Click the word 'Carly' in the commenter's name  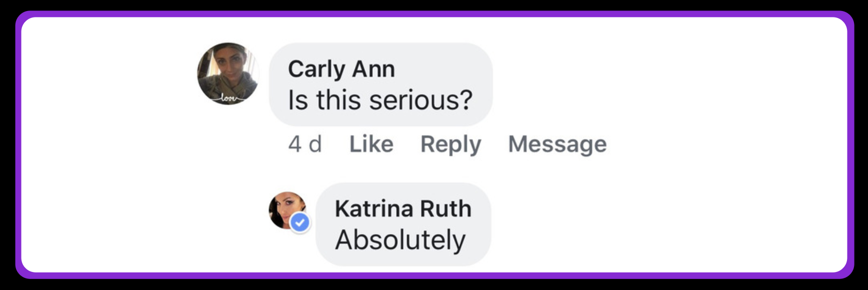point(316,69)
